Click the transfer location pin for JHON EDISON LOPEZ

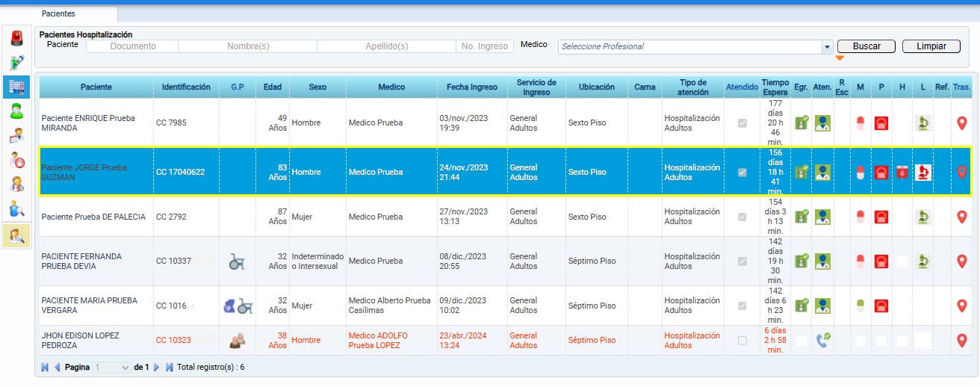pyautogui.click(x=961, y=341)
